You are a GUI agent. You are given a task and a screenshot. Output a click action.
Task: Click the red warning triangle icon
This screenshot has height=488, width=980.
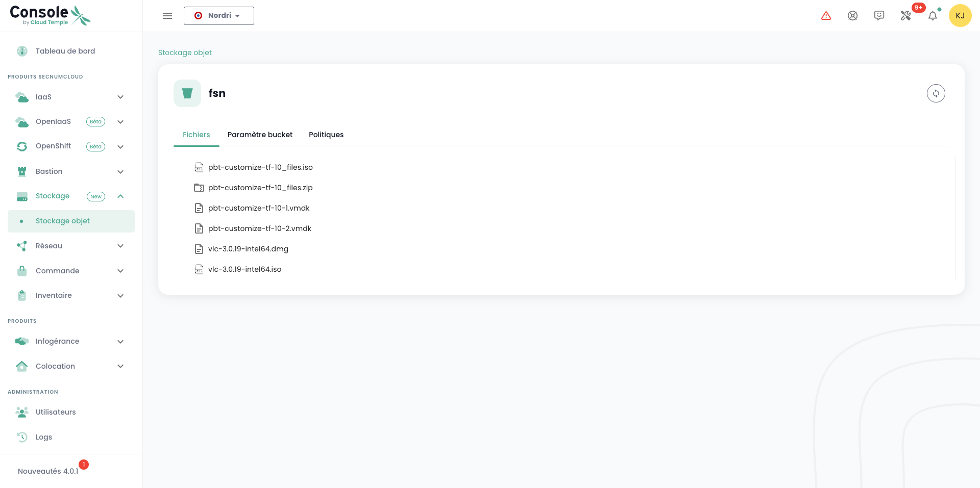coord(826,16)
